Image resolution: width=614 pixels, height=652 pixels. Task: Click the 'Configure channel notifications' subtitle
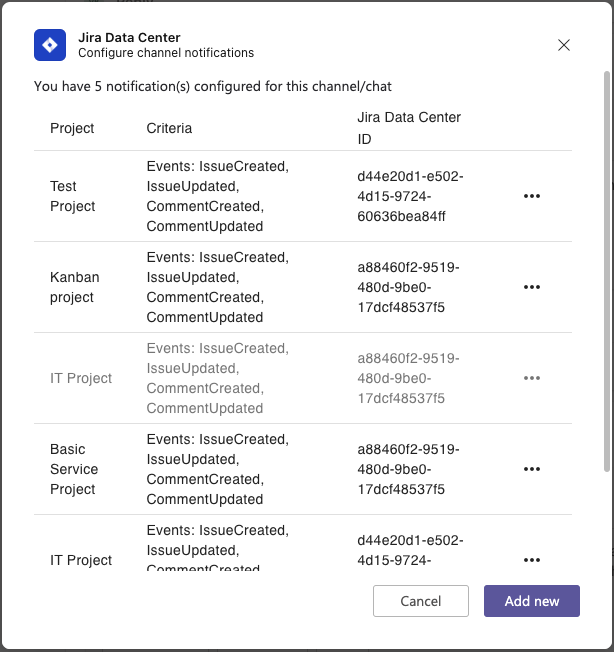coord(166,53)
